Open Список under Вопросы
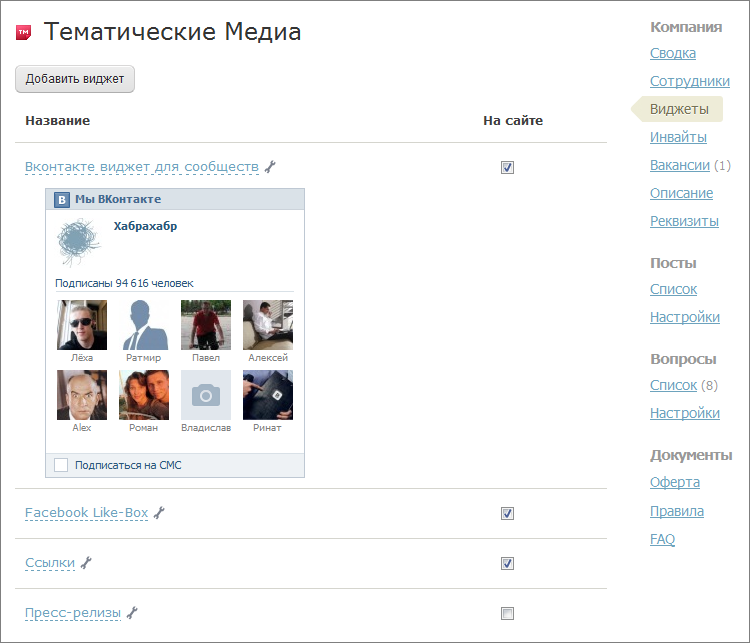The height and width of the screenshot is (643, 750). 673,385
